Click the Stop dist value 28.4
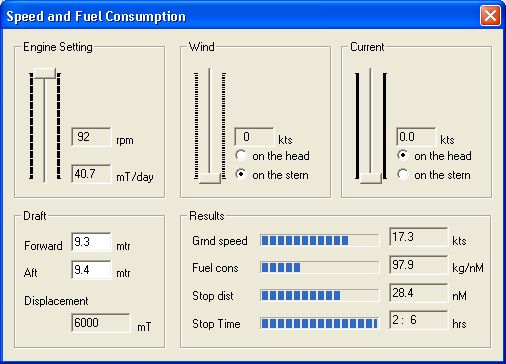Viewport: 506px width, 364px height. coord(418,293)
